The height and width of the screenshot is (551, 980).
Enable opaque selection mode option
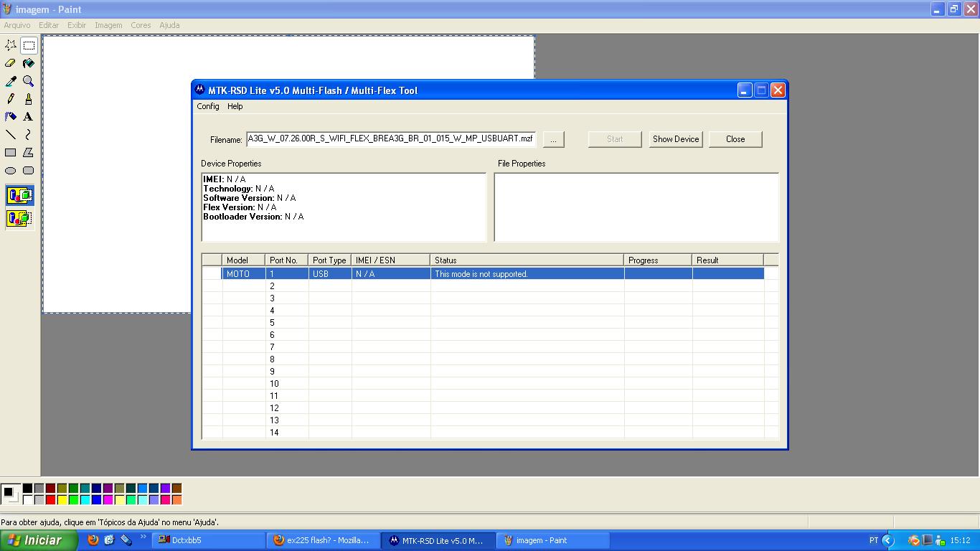(20, 194)
